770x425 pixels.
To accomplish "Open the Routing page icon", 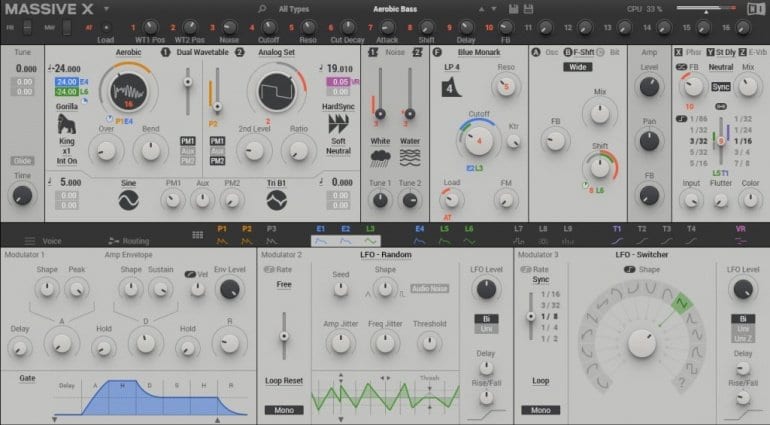I will click(x=113, y=241).
